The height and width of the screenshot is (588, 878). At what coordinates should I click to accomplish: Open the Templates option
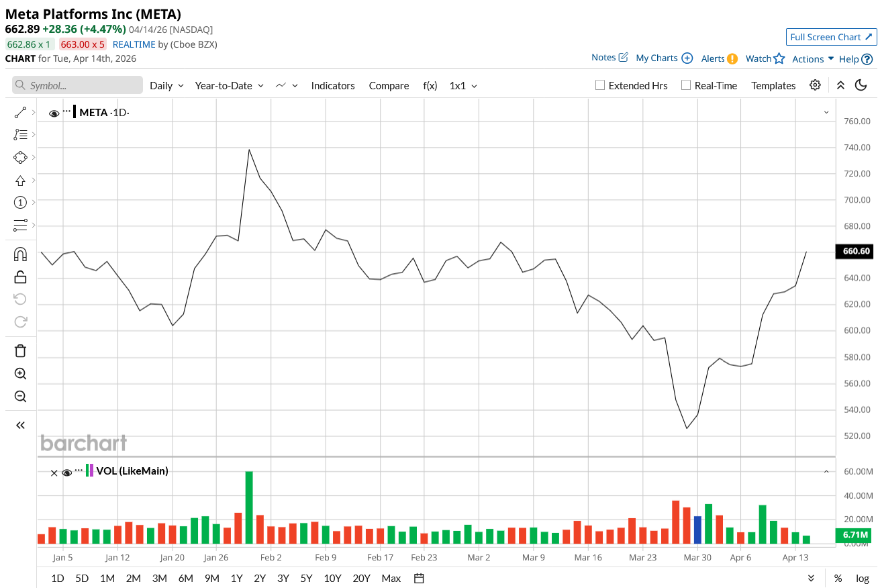[773, 86]
